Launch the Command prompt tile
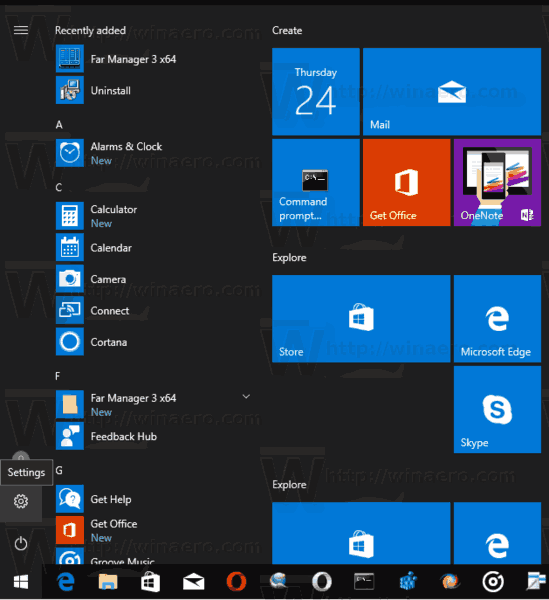Screen dimensions: 549x600 316,182
